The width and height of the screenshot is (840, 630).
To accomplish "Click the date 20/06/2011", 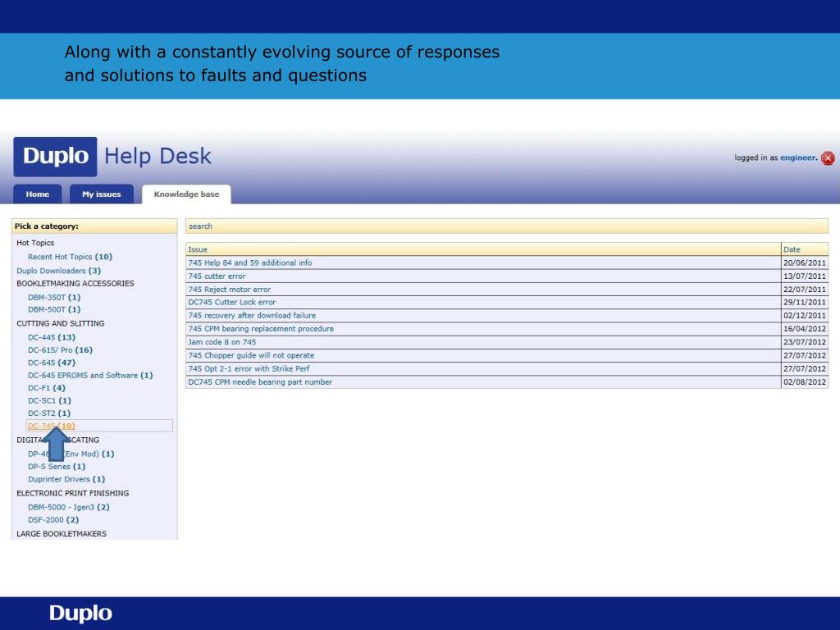I will (805, 262).
